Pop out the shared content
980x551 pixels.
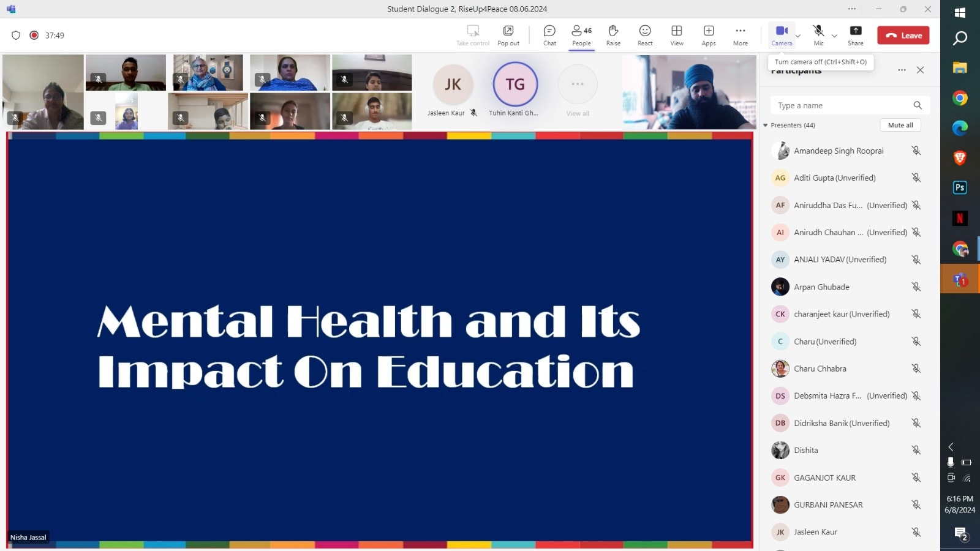click(508, 36)
